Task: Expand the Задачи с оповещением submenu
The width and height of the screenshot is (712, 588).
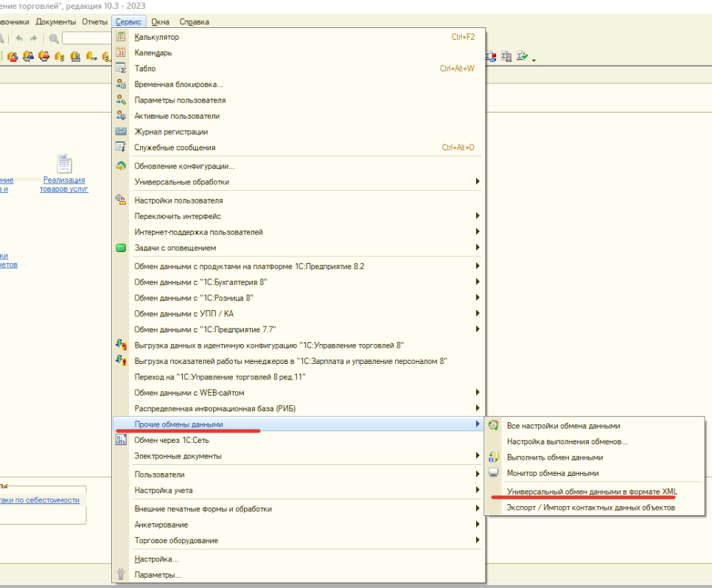Action: point(175,248)
